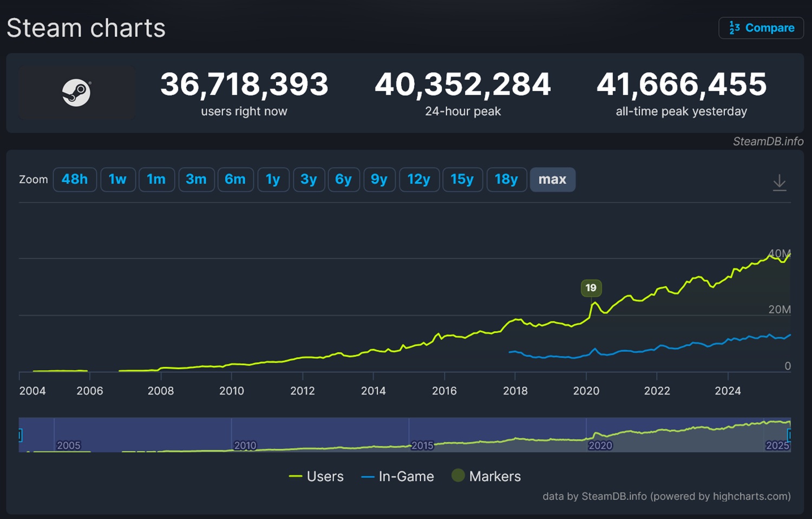Pick the 3y zoom range

tap(309, 180)
